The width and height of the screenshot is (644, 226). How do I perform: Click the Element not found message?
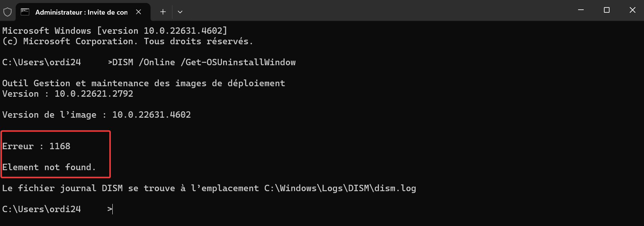pyautogui.click(x=49, y=167)
